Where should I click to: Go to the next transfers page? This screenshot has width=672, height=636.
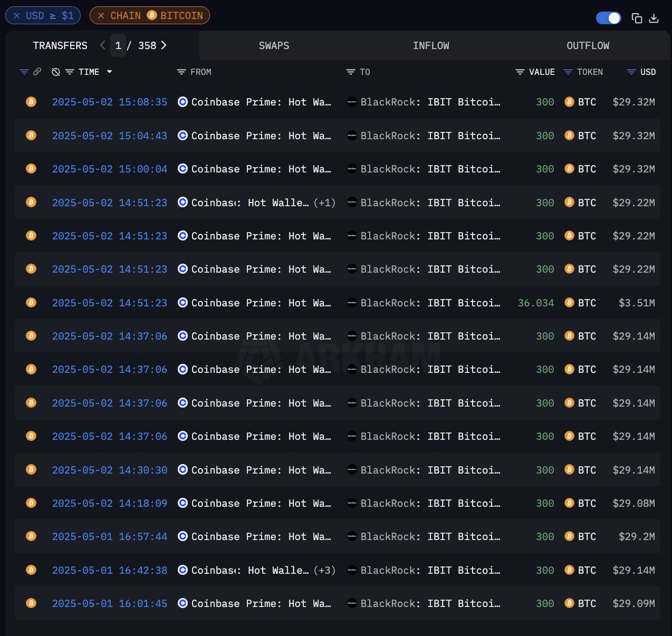point(163,45)
